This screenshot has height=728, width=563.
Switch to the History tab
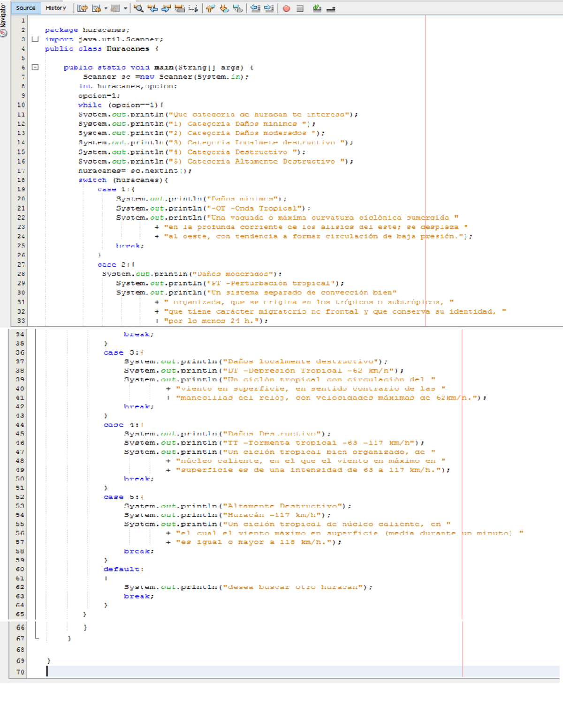(56, 8)
